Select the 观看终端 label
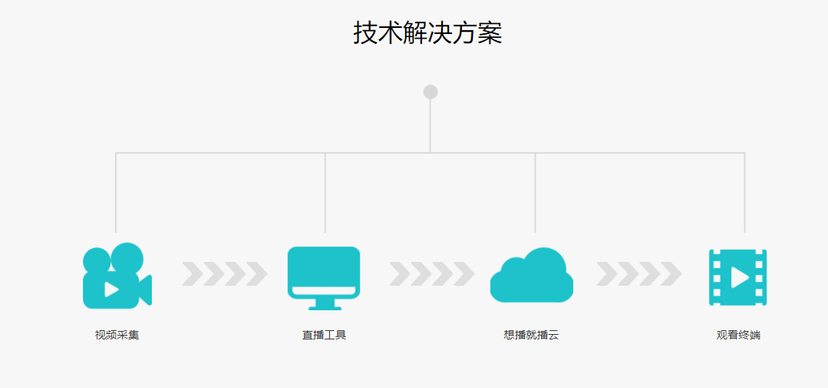Image resolution: width=828 pixels, height=388 pixels. (x=738, y=335)
